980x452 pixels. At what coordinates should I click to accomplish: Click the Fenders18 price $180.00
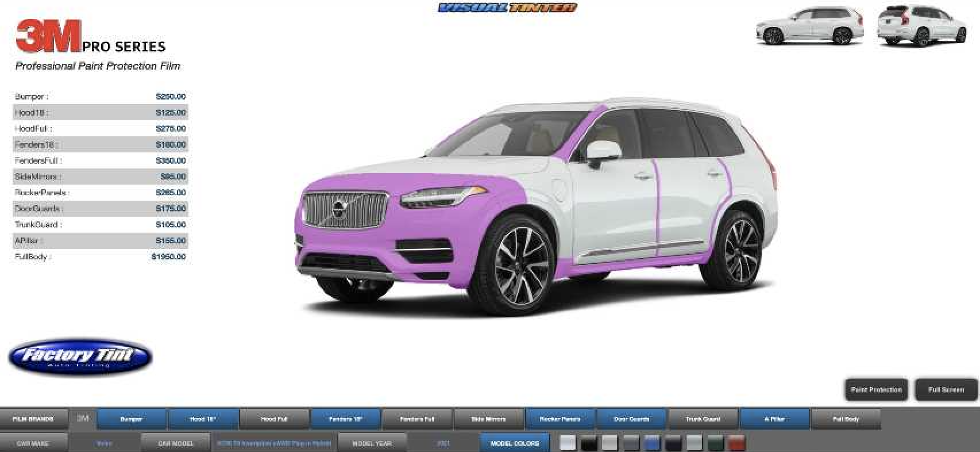pyautogui.click(x=171, y=145)
